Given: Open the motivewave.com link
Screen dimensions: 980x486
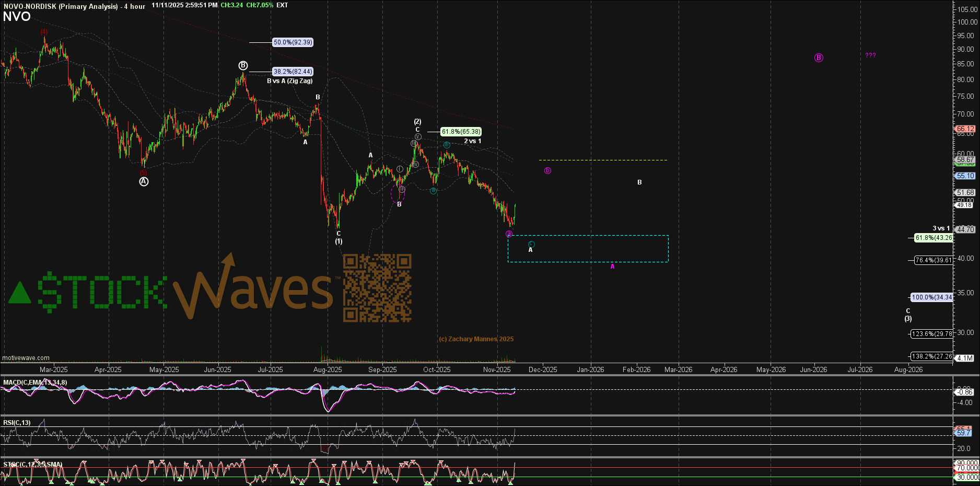Looking at the screenshot, I should [x=26, y=358].
